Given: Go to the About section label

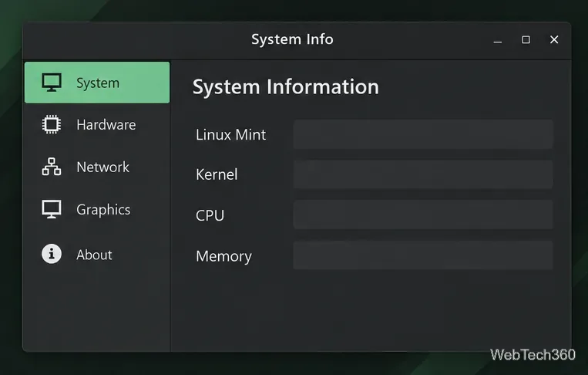Looking at the screenshot, I should pyautogui.click(x=94, y=255).
